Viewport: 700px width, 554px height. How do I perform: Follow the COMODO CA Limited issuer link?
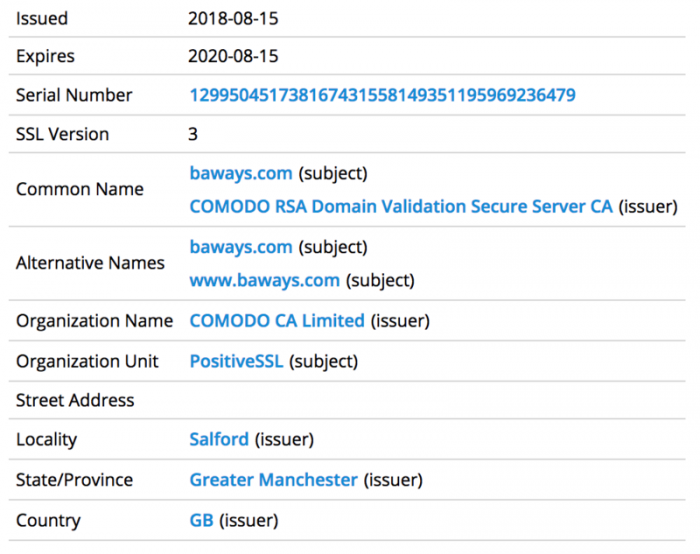pyautogui.click(x=277, y=321)
